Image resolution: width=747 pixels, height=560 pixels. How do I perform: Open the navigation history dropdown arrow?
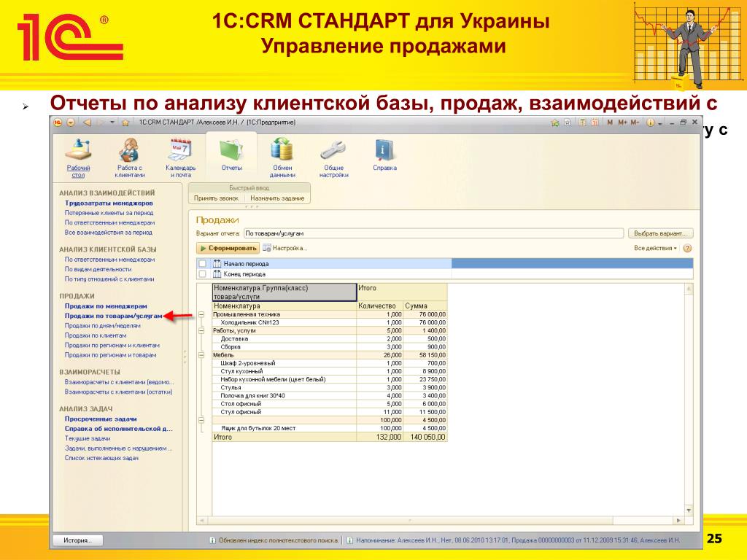(112, 122)
